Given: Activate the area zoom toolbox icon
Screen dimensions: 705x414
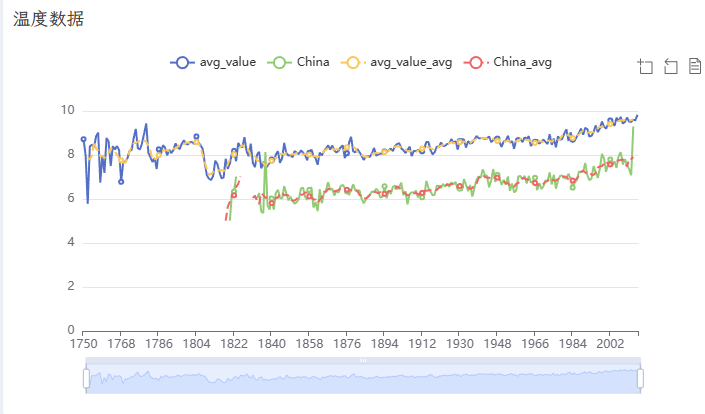Looking at the screenshot, I should point(645,67).
